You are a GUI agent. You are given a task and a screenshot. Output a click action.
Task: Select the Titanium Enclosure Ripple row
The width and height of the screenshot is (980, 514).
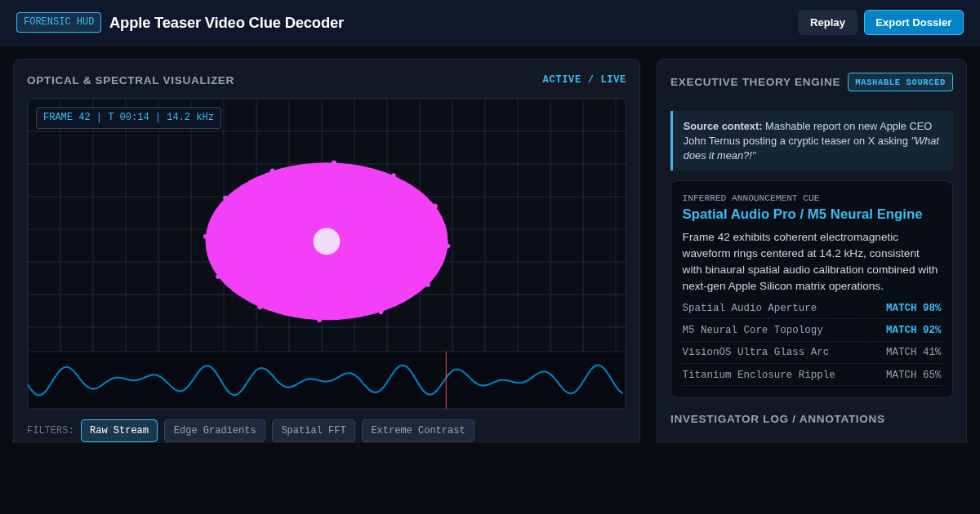click(812, 375)
